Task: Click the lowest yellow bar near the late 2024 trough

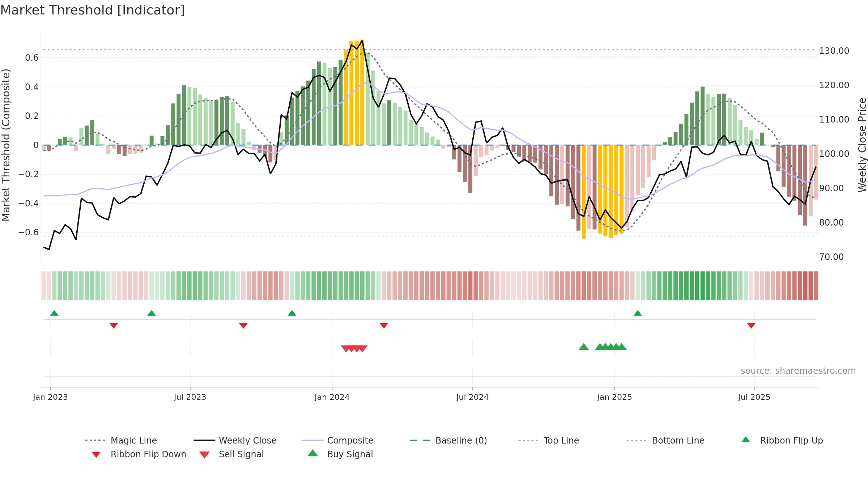Action: tap(584, 192)
